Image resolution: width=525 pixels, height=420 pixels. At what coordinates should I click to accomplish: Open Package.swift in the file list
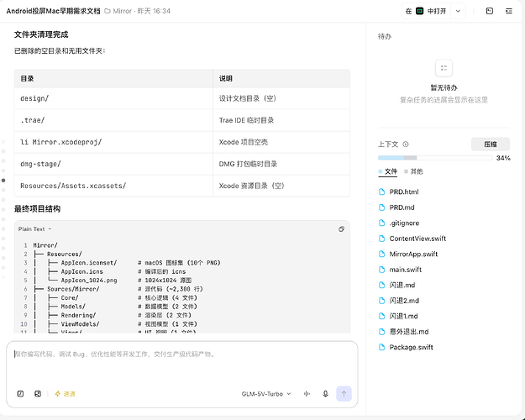coord(406,347)
